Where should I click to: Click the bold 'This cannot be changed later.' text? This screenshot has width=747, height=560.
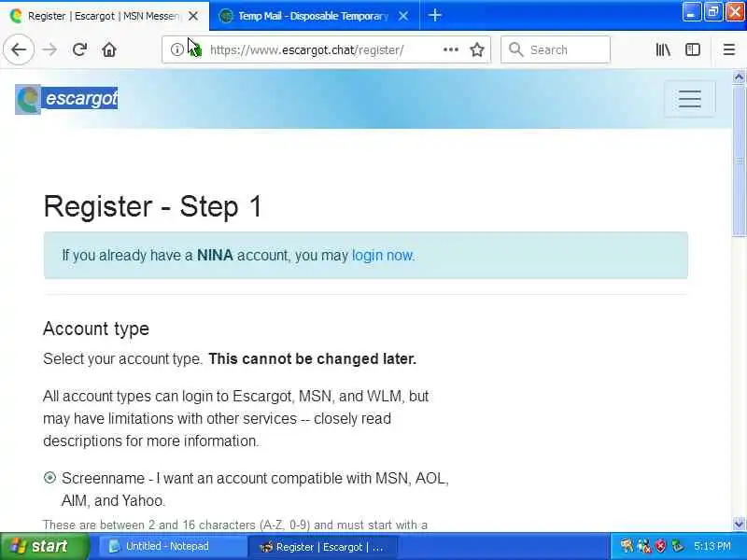313,358
